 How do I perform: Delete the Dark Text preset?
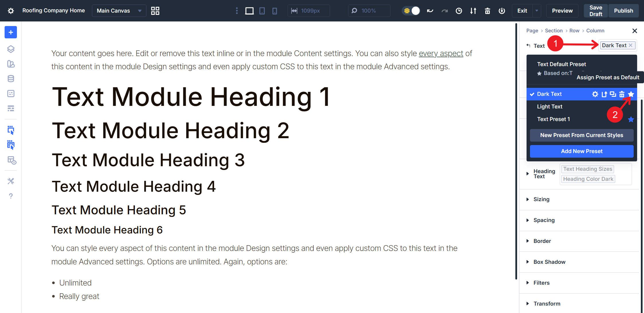[x=621, y=94]
